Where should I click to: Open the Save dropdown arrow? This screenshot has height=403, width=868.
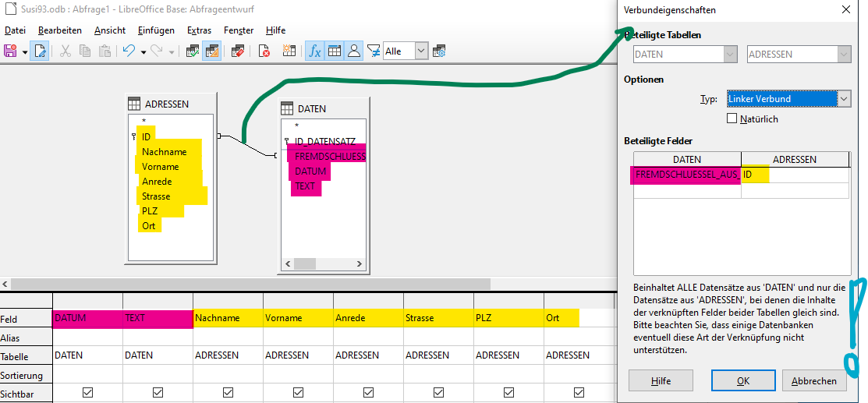tap(25, 52)
